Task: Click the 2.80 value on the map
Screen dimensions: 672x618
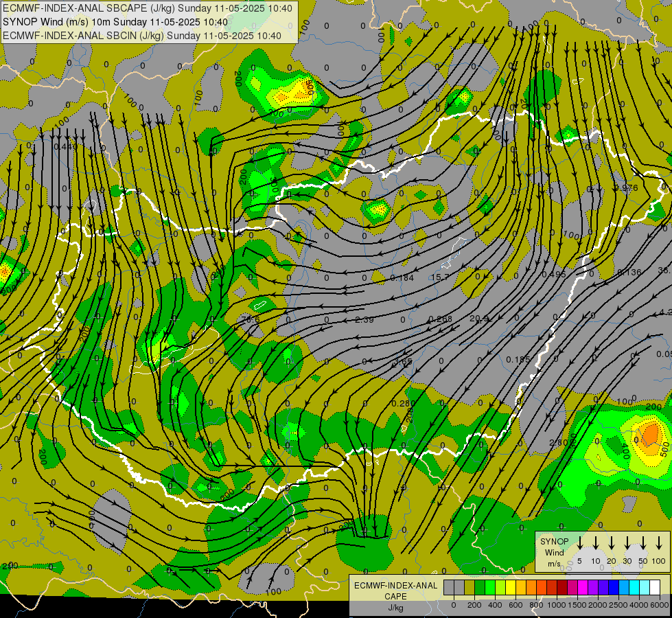Action: 559,442
